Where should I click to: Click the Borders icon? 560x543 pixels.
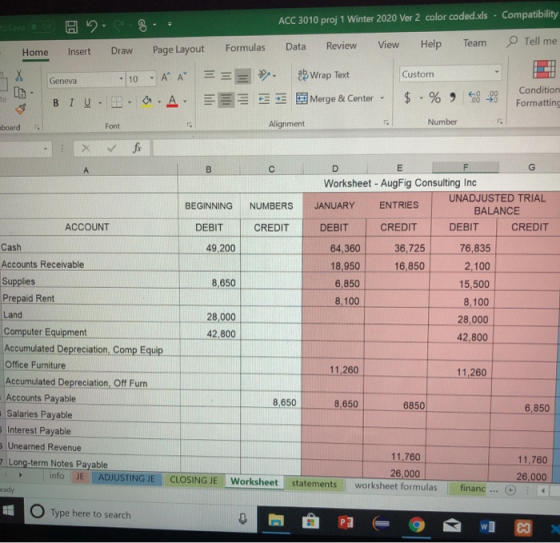(x=117, y=103)
